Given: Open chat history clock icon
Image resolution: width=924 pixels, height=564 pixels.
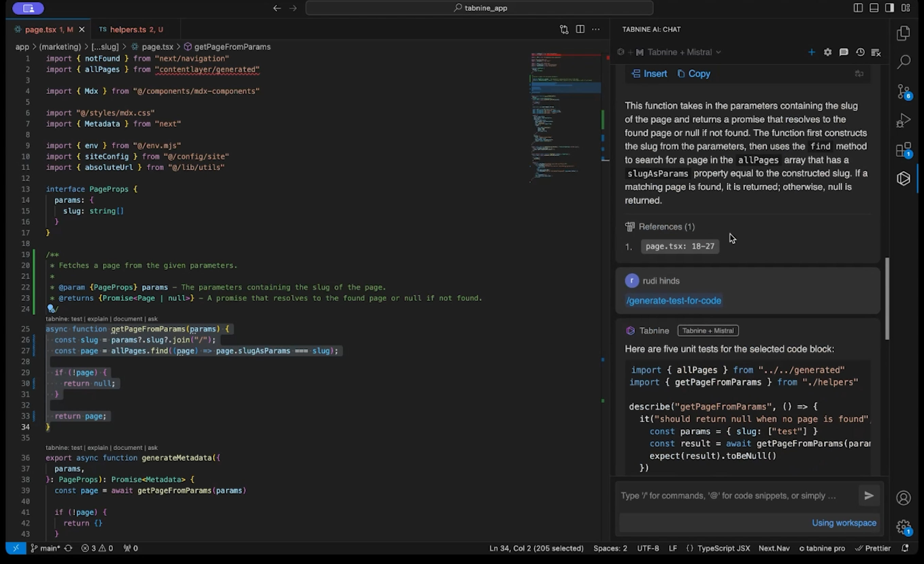Looking at the screenshot, I should (x=860, y=52).
